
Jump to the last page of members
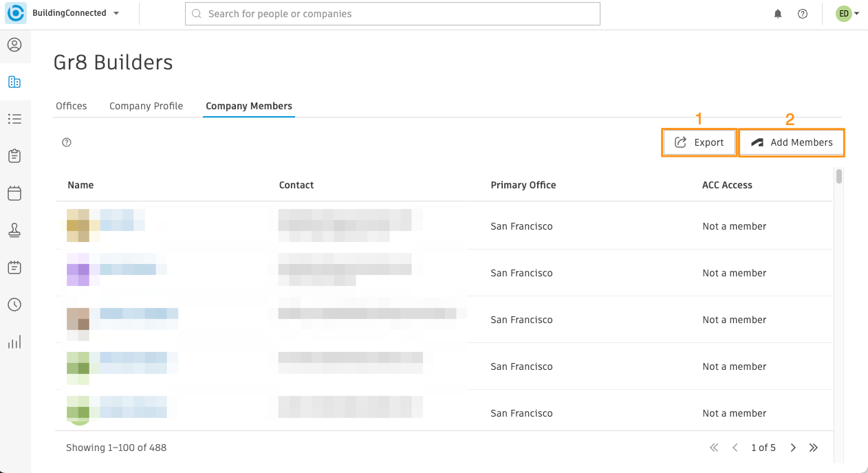click(814, 448)
